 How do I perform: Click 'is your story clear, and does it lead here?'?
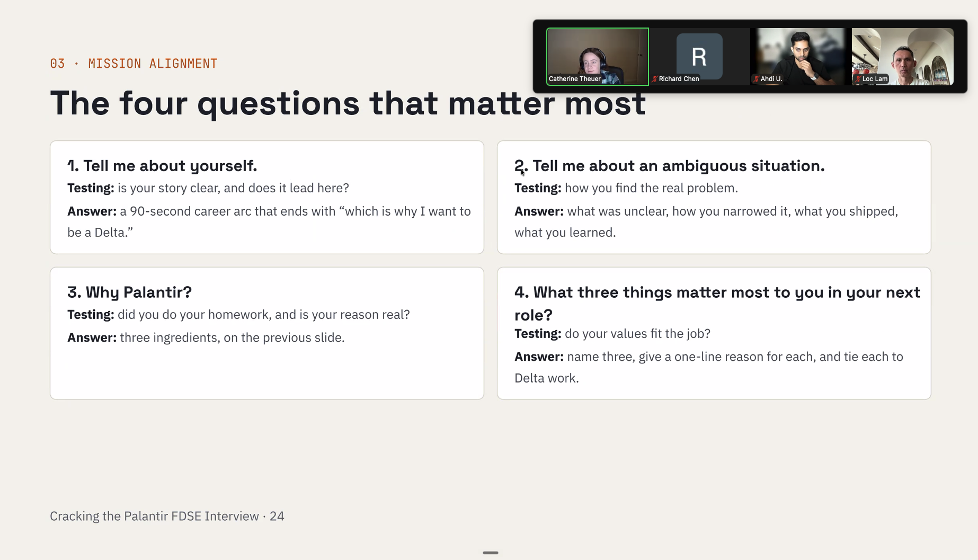tap(233, 188)
